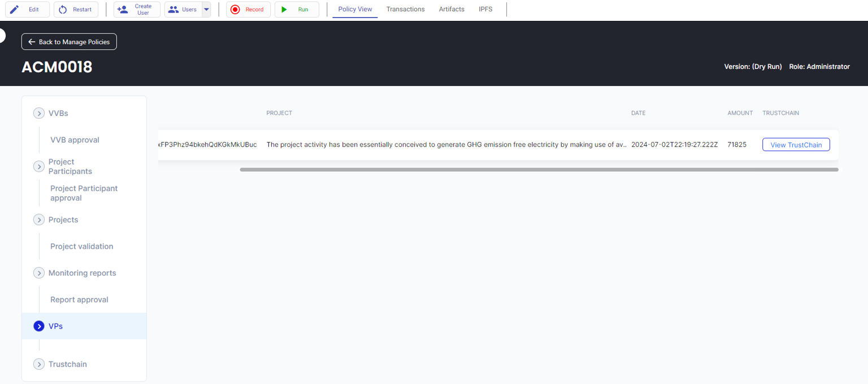
Task: Expand the Projects step chevron
Action: (x=39, y=219)
